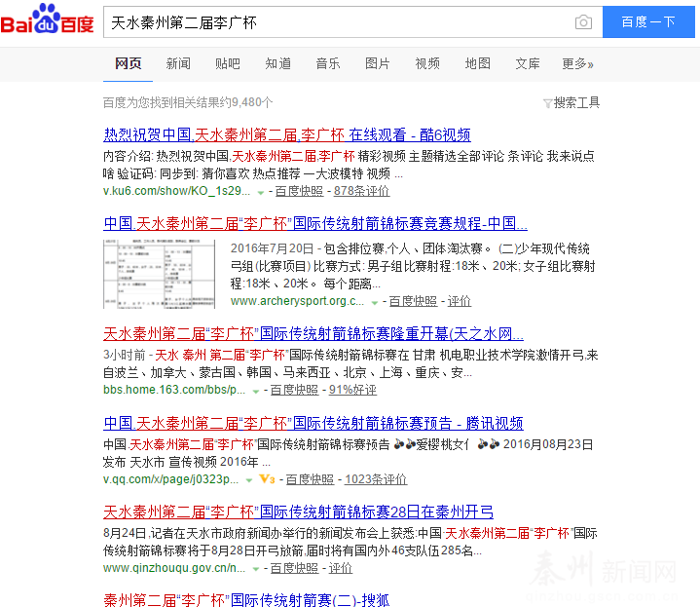Open the 文库 tab
The image size is (700, 607).
click(x=528, y=64)
